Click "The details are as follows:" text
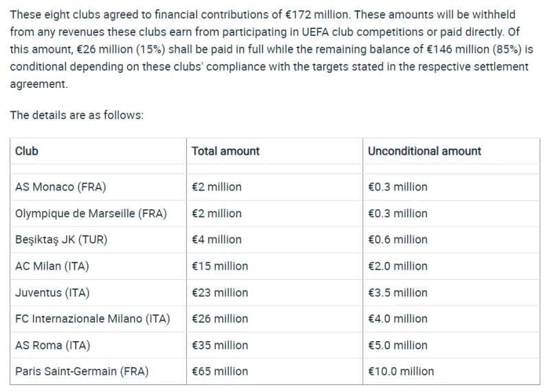This screenshot has width=550, height=392. [x=76, y=115]
